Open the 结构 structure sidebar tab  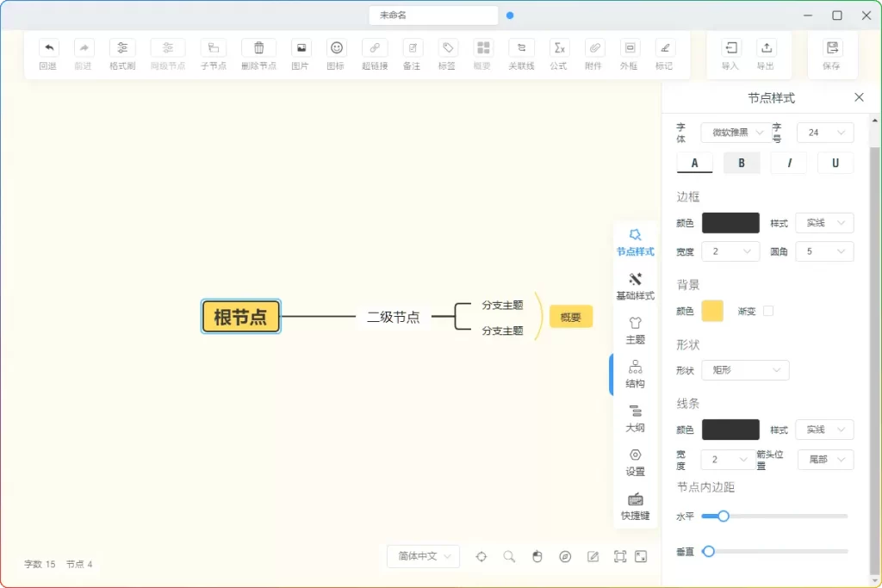[x=635, y=375]
